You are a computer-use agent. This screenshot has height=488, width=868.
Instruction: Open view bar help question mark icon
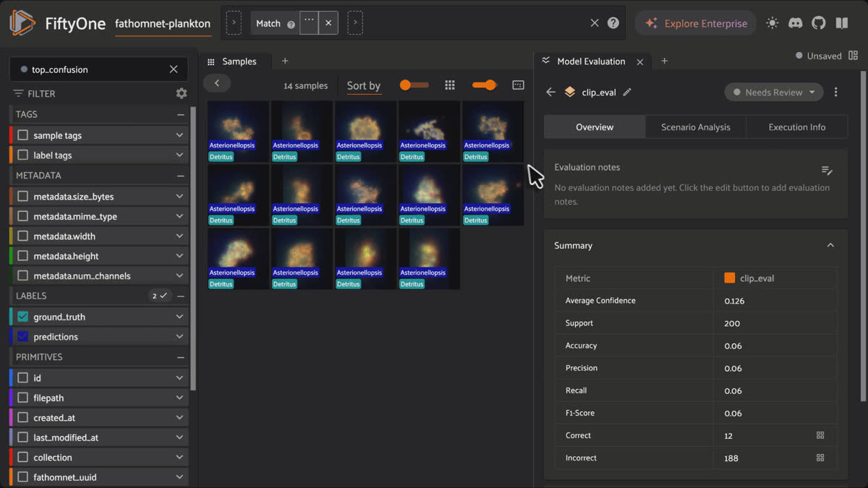click(x=613, y=23)
